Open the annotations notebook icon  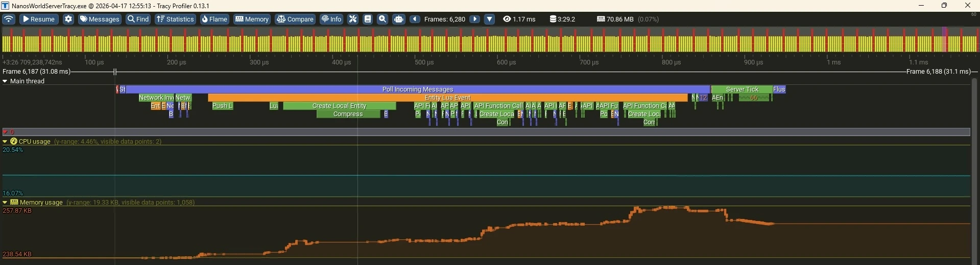click(368, 19)
